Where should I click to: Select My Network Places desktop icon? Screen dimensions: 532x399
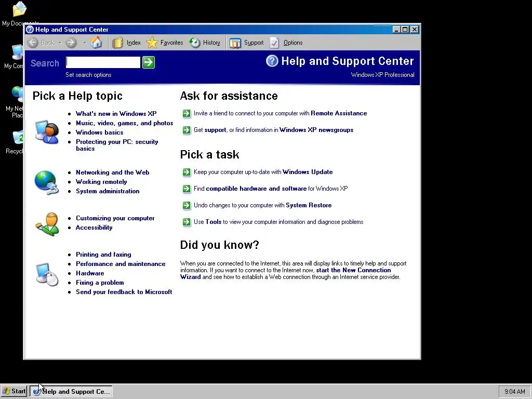coord(14,102)
